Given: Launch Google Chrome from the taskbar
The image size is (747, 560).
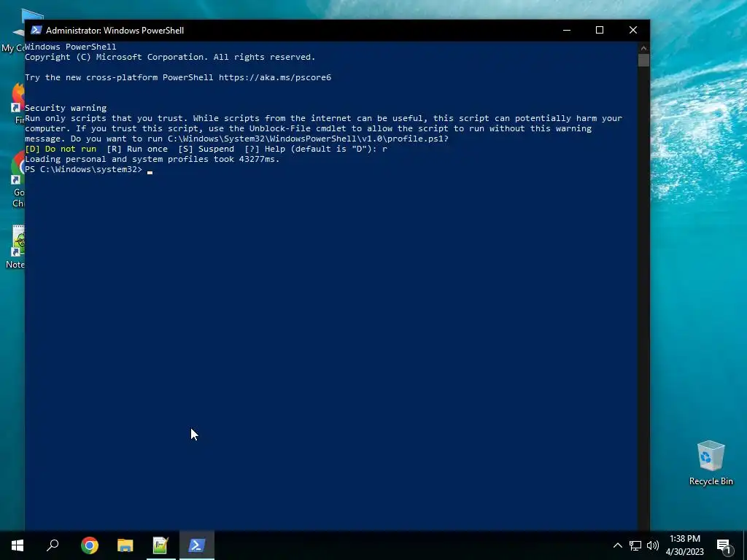Looking at the screenshot, I should click(x=90, y=545).
